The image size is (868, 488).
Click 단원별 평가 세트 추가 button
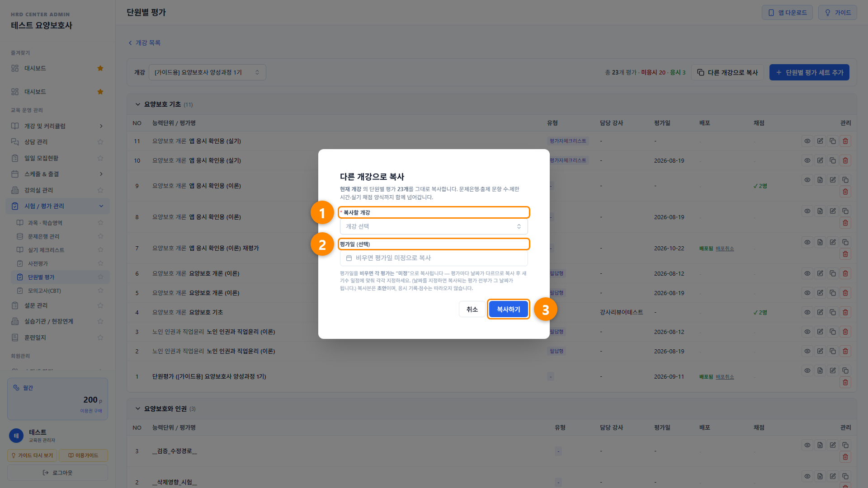click(809, 72)
